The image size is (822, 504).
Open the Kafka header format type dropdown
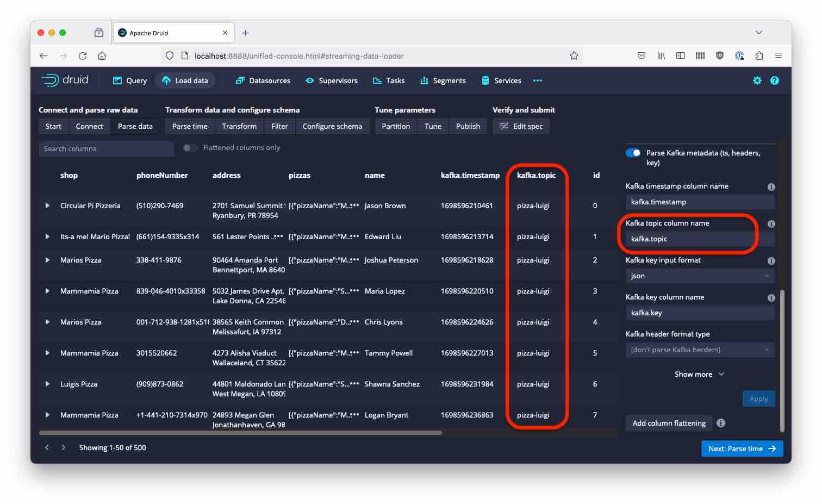(700, 350)
